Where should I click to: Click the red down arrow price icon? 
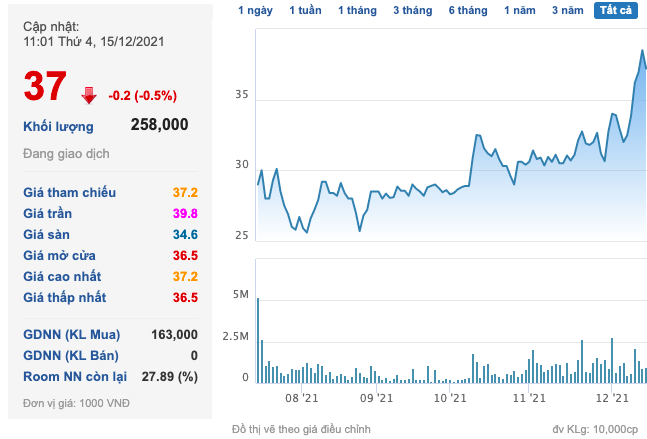pyautogui.click(x=89, y=95)
